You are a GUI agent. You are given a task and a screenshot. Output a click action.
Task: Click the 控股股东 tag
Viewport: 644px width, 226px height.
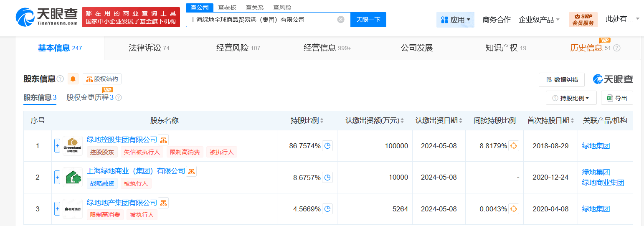pos(102,152)
